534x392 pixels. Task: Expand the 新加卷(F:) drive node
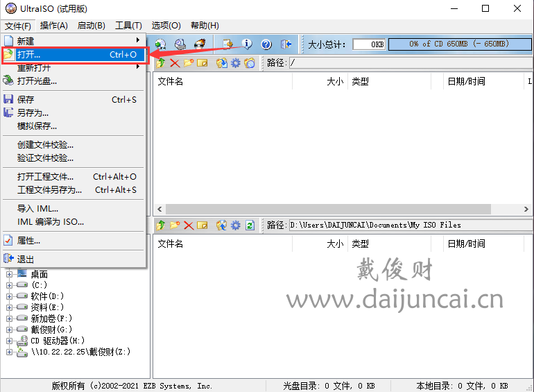point(9,318)
